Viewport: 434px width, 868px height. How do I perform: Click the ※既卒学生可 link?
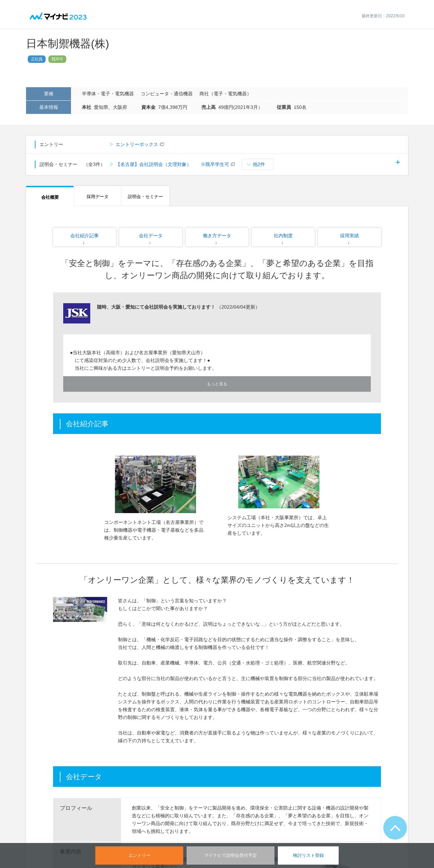click(x=215, y=164)
